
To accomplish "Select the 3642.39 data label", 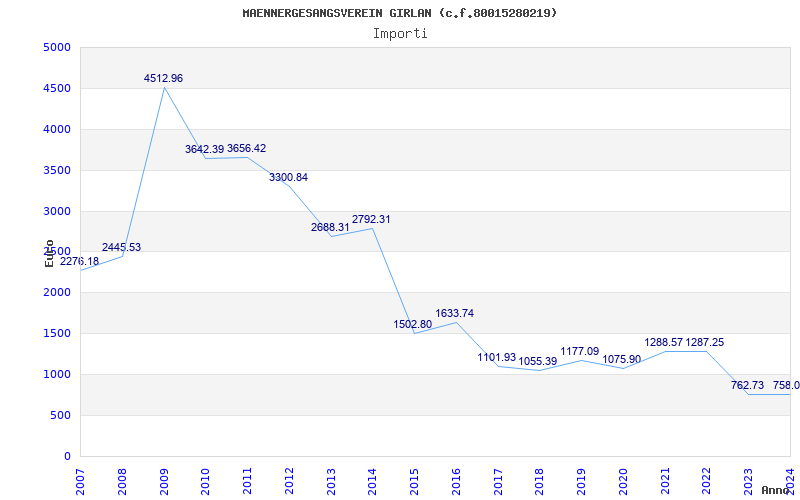I will 205,149.
